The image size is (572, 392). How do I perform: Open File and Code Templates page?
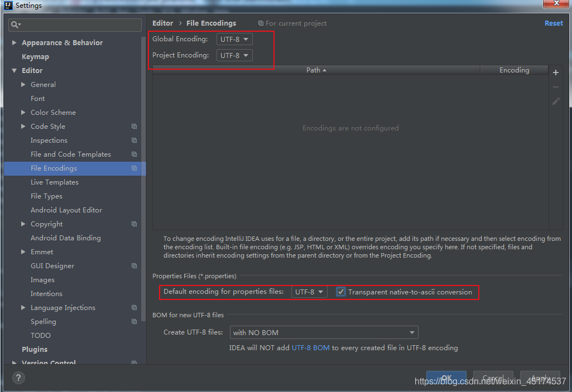71,154
